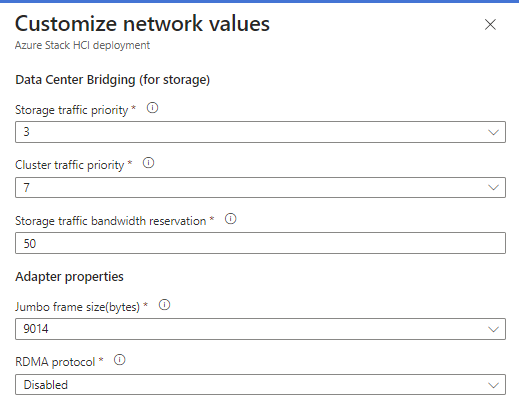Click the Data Center Bridging section heading
Viewport: 519px width, 414px height.
point(113,80)
